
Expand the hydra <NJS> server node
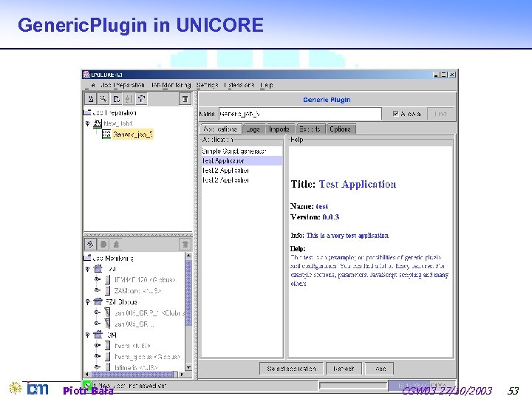pos(98,345)
